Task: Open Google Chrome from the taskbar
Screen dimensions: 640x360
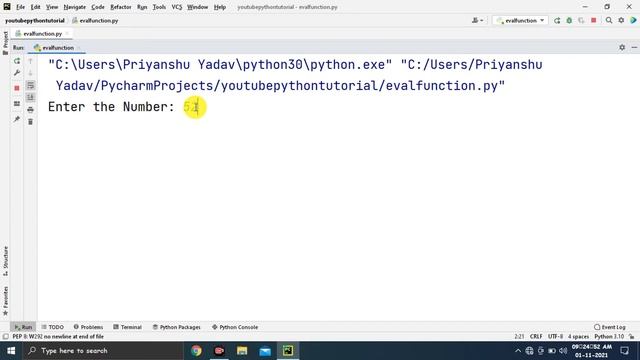Action: coord(196,351)
